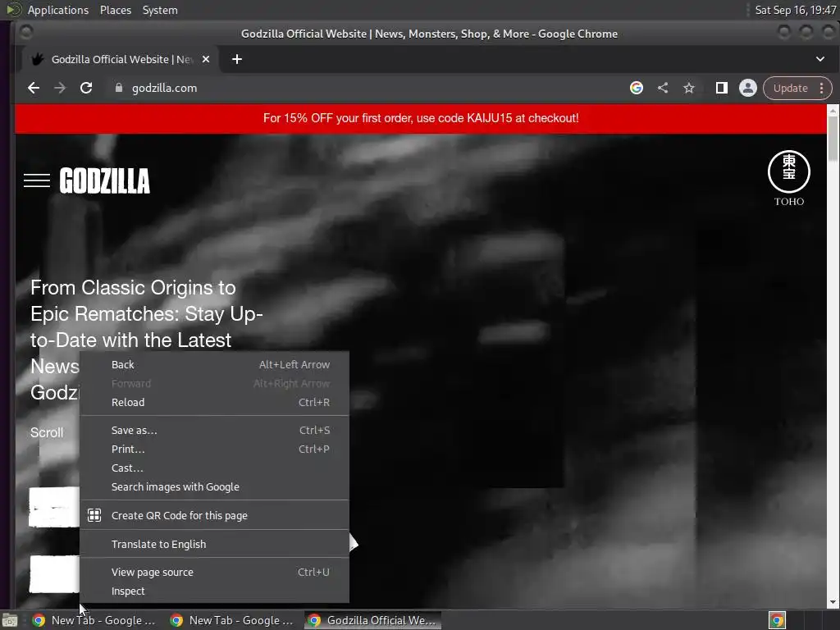Click QR code icon in context menu

coord(94,515)
